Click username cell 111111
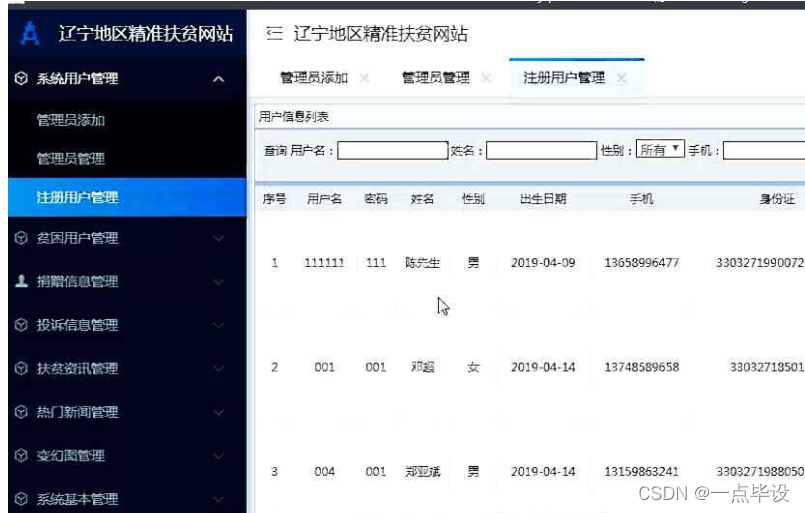Viewport: 805px width, 513px height. point(324,263)
